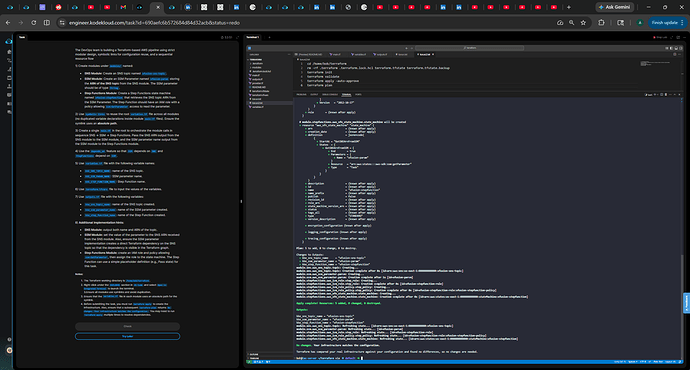Expand the modules folder in Explorer
The width and height of the screenshot is (690, 370).
(256, 67)
